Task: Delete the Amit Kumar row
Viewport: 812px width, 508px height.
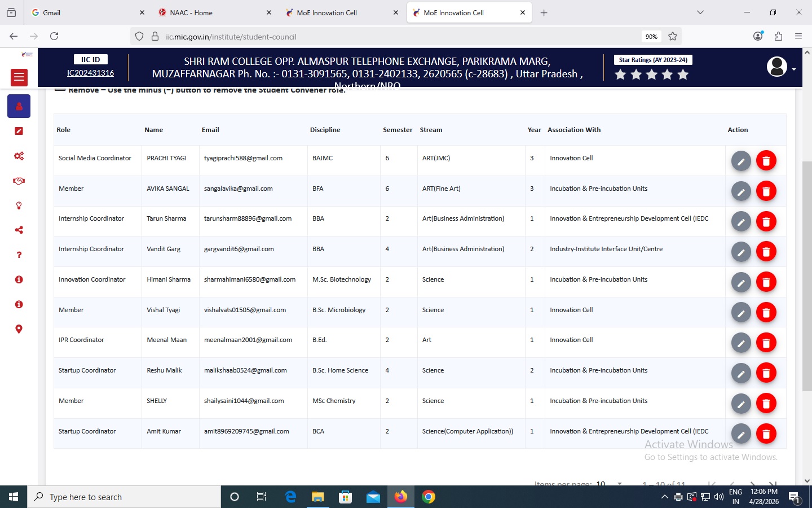Action: [766, 434]
